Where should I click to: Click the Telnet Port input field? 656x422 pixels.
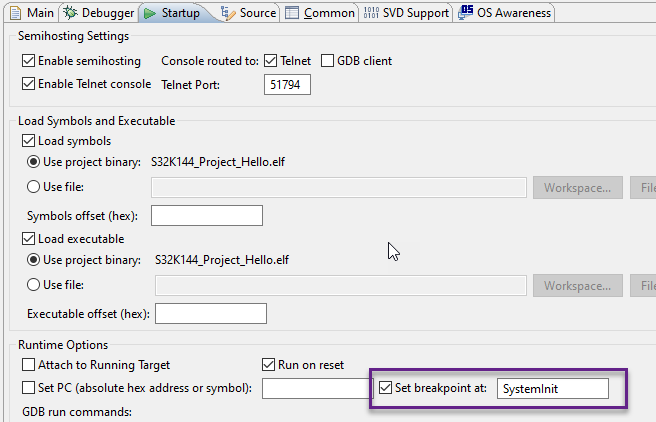point(288,85)
